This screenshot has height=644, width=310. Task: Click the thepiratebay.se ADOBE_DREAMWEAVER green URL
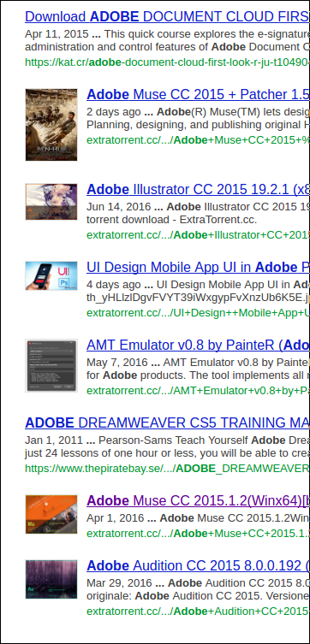tap(167, 468)
